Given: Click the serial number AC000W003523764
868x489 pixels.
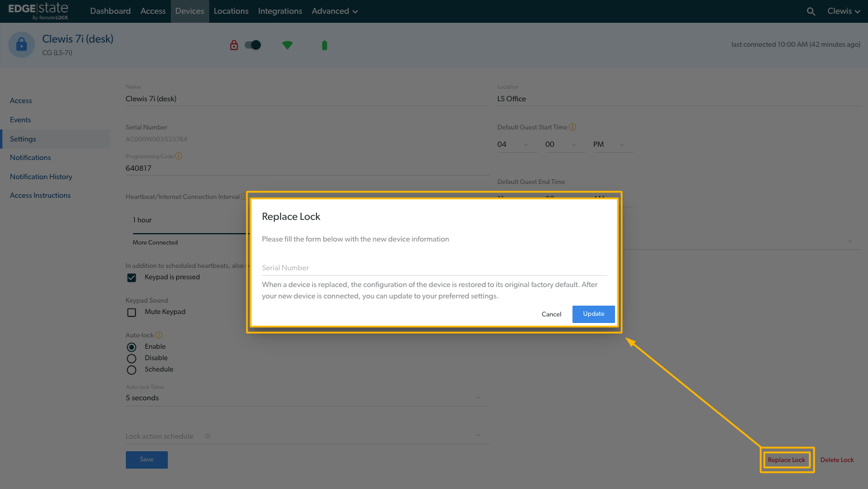Looking at the screenshot, I should click(156, 139).
